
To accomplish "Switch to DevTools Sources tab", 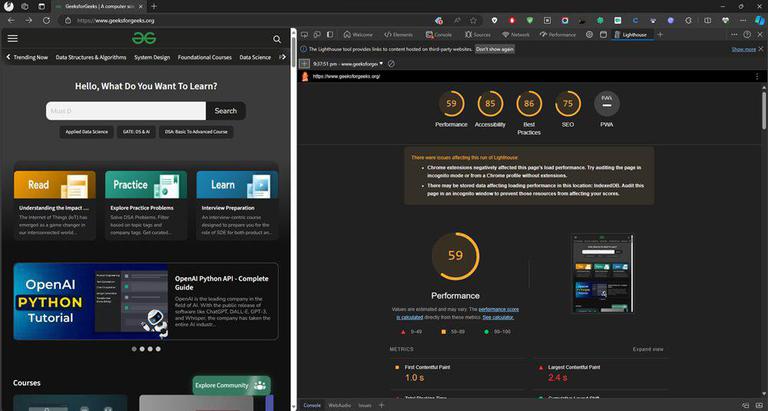I will 478,35.
